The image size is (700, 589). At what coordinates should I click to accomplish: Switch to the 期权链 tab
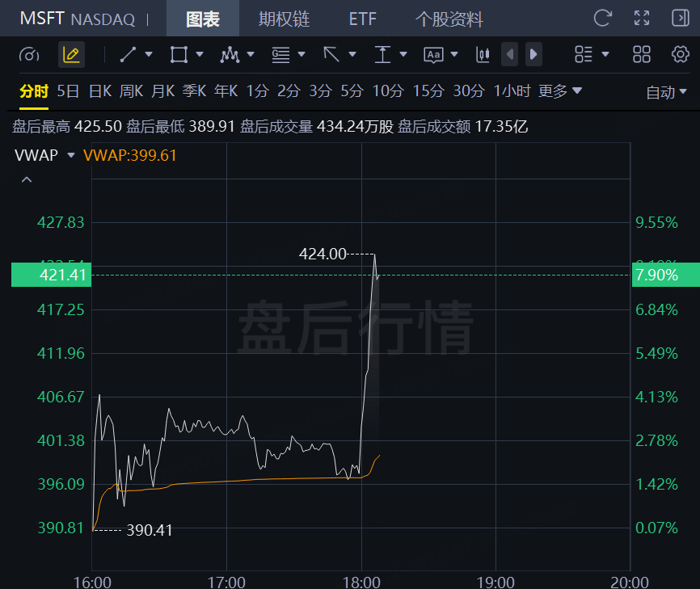point(284,19)
